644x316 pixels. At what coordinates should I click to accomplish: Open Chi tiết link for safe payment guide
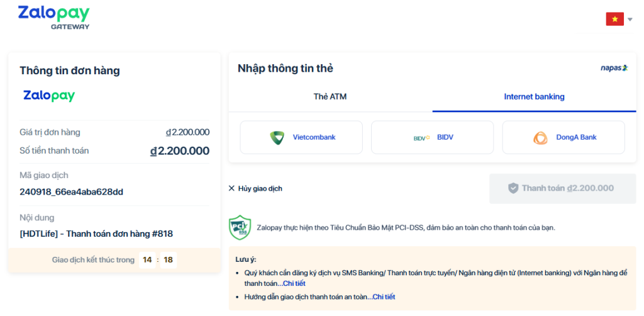point(383,296)
